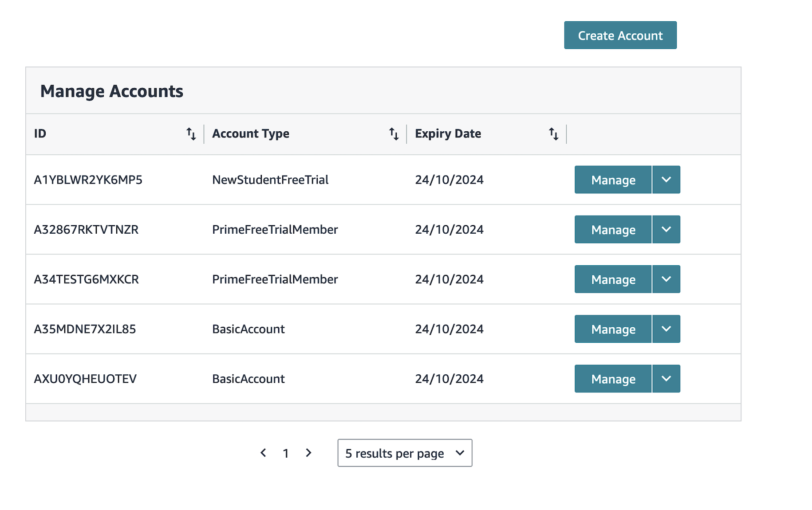Click the sort control beside Account Type
This screenshot has height=510, width=812.
(394, 133)
